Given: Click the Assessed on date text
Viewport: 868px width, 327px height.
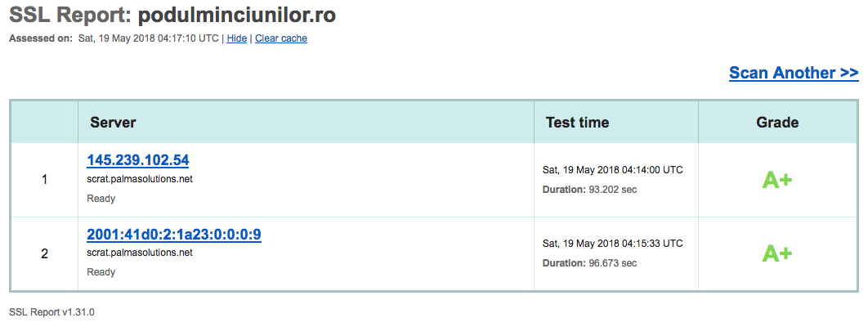Looking at the screenshot, I should (x=148, y=38).
